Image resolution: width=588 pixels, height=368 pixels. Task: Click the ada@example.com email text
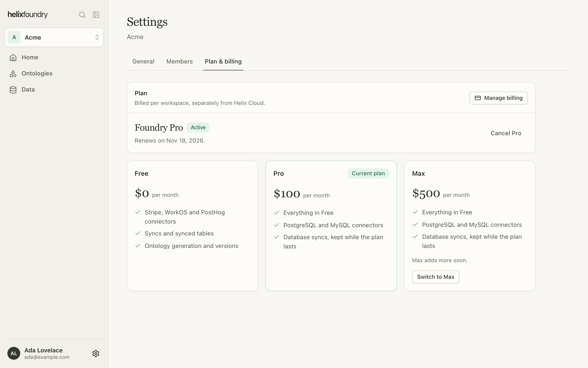(47, 357)
